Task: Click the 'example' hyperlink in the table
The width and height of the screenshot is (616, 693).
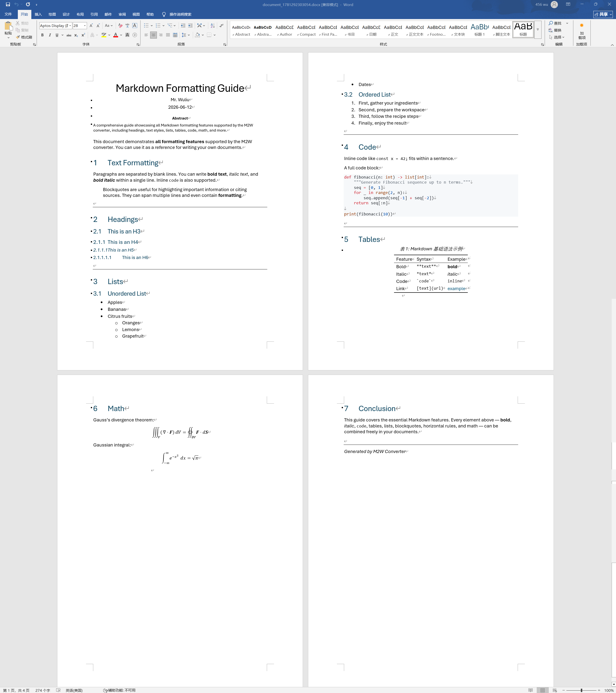Action: point(456,288)
